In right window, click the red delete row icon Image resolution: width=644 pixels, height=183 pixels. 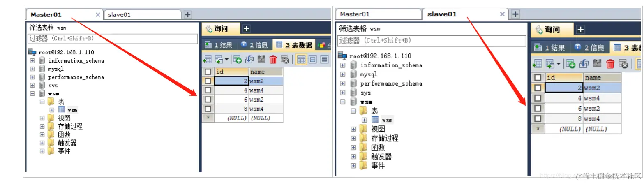610,64
